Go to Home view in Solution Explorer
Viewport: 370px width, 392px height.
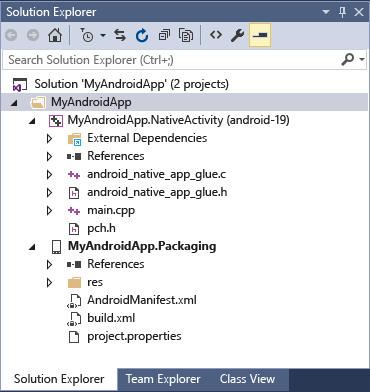click(x=55, y=35)
